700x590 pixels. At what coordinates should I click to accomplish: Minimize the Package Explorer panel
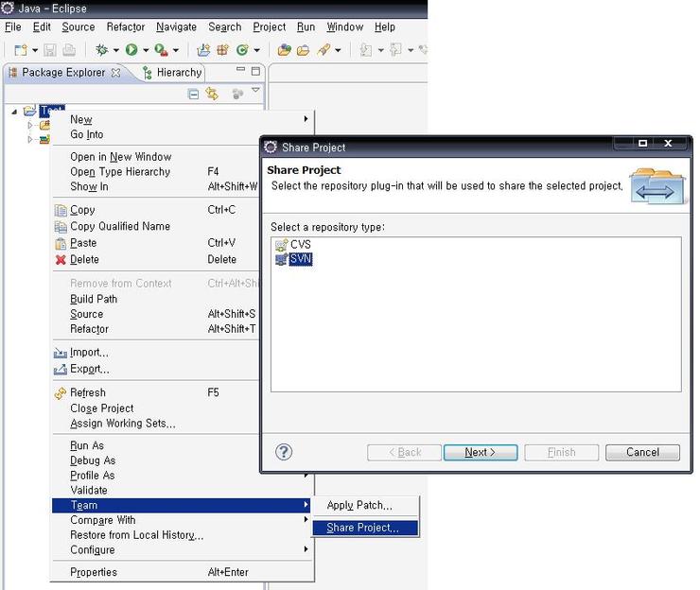click(x=240, y=69)
